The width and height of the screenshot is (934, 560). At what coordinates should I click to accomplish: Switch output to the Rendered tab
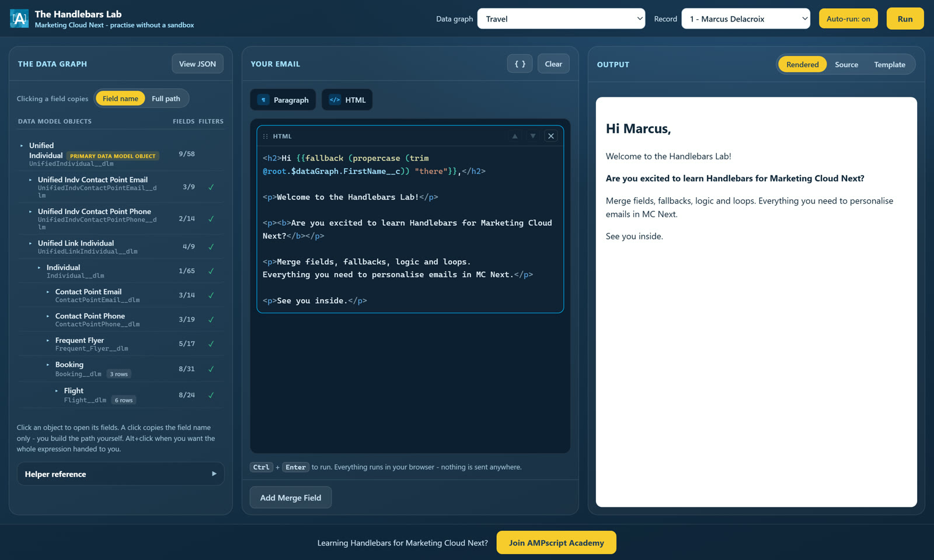(x=802, y=65)
